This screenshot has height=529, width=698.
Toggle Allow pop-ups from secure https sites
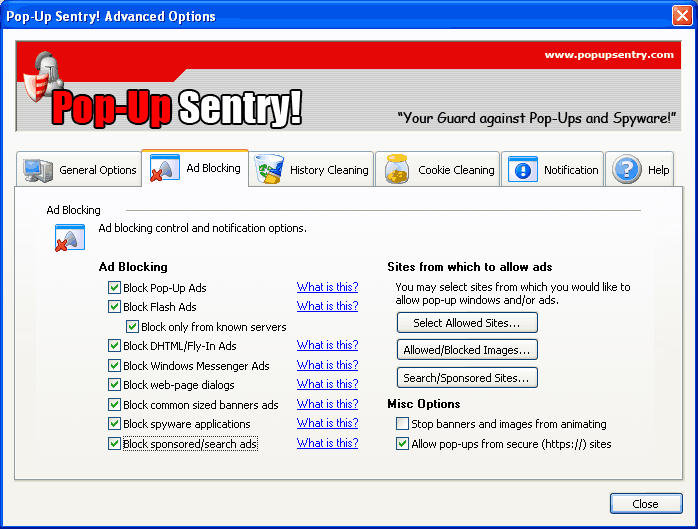tap(402, 444)
